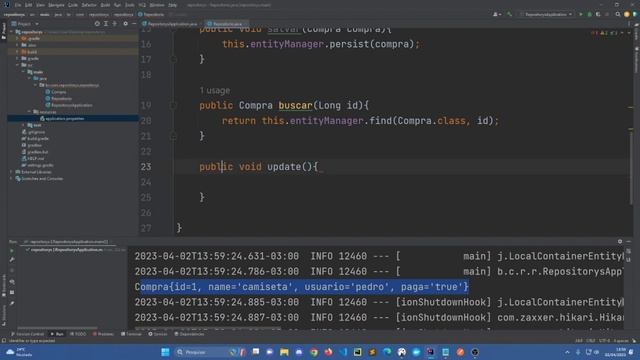Hide the Project tool window
Screen dimensions: 640x360
pos(134,24)
